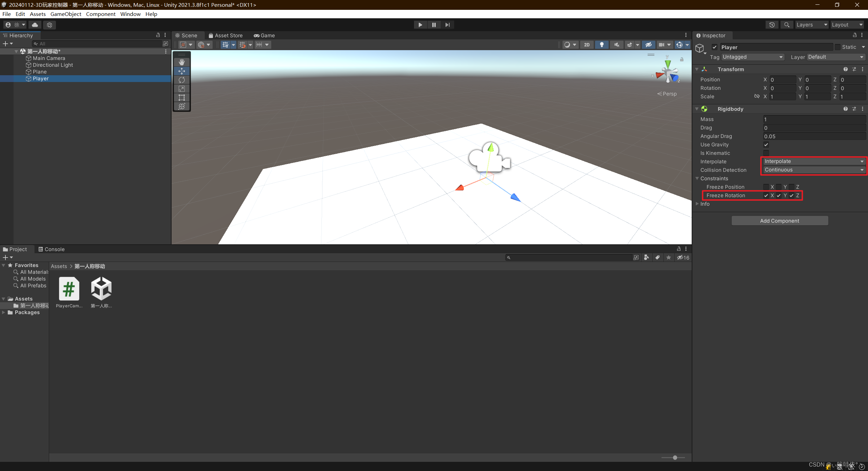Click Add Component button in Inspector
Image resolution: width=868 pixels, height=471 pixels.
pos(779,220)
